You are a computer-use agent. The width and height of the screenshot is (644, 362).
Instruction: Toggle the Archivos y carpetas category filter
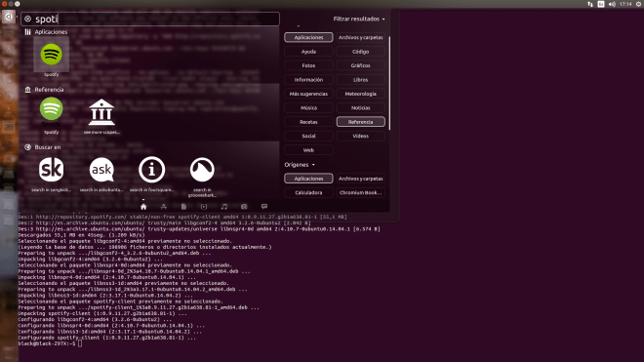point(361,37)
